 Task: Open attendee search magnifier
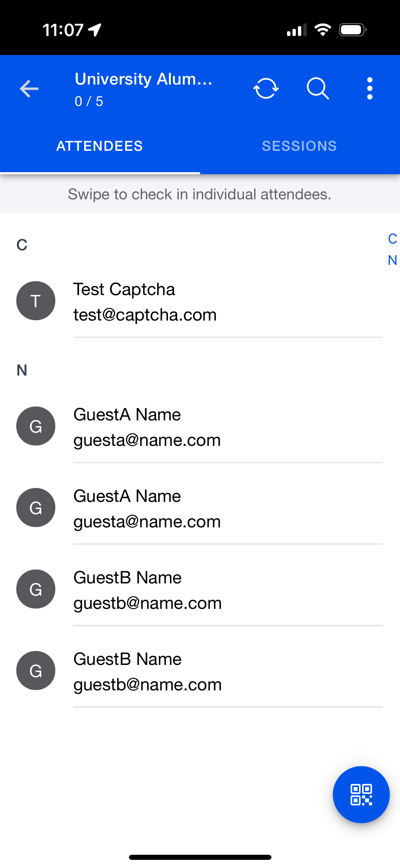click(318, 89)
